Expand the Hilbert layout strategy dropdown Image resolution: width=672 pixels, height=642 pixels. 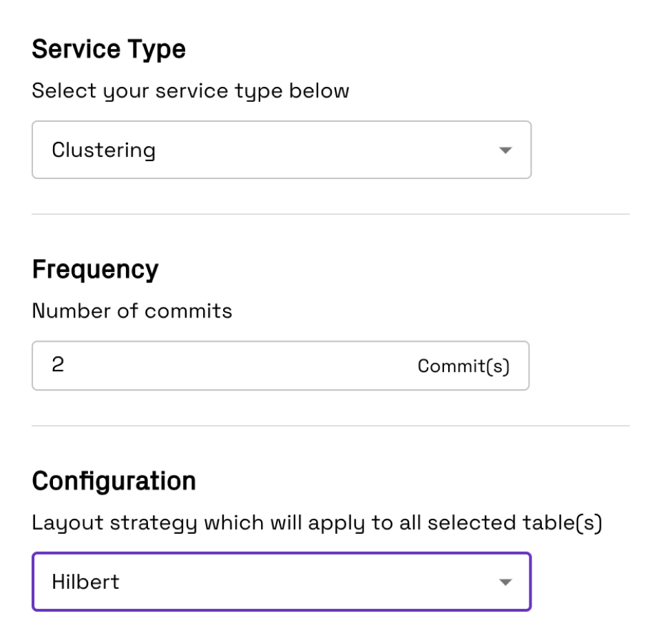point(282,581)
